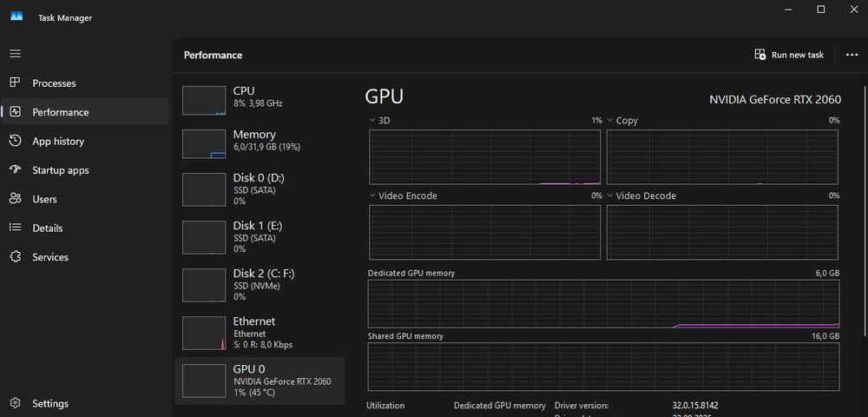The height and width of the screenshot is (417, 868).
Task: Click the Run new task button
Action: (x=789, y=55)
